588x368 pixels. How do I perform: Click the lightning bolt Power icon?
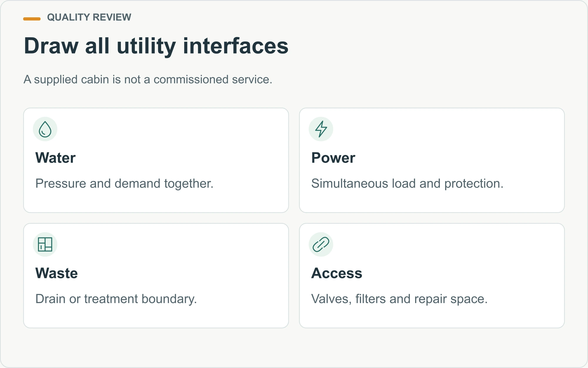click(x=321, y=129)
